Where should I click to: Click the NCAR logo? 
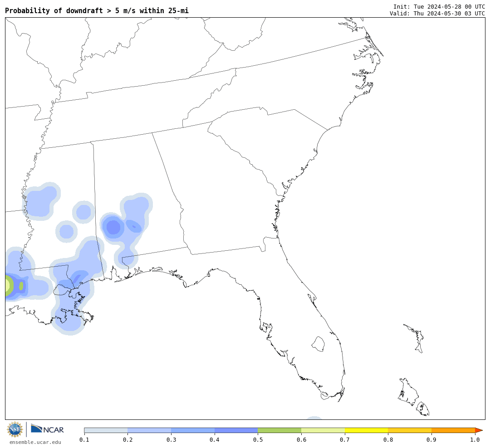tap(47, 429)
